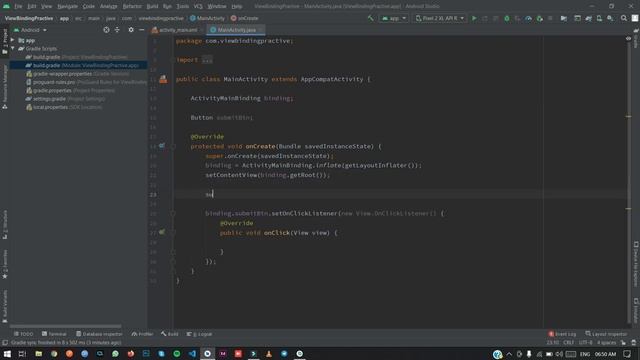The width and height of the screenshot is (640, 360).
Task: Click the inspections eye icon atop editor
Action: tap(629, 38)
